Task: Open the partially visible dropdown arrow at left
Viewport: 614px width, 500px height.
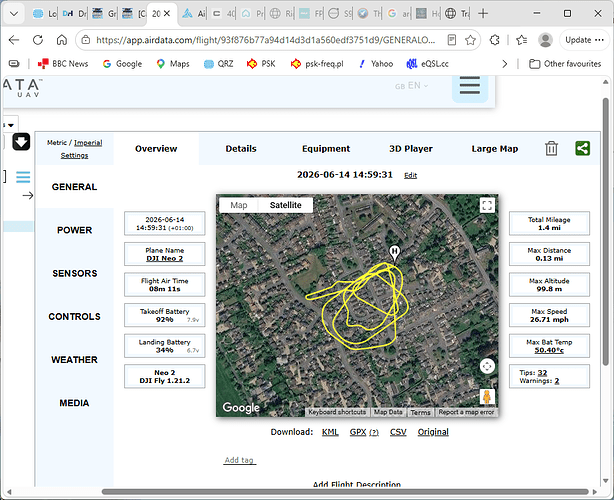Action: tap(11, 125)
